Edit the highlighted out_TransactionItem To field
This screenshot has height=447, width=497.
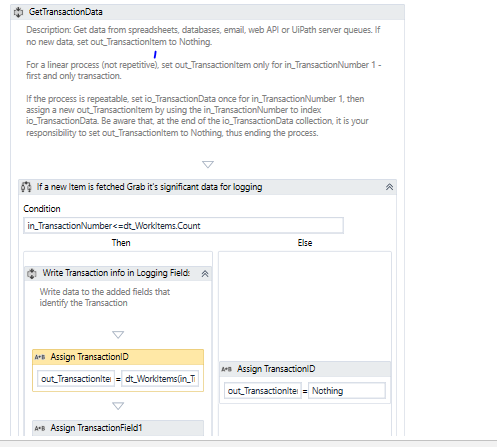[76, 379]
